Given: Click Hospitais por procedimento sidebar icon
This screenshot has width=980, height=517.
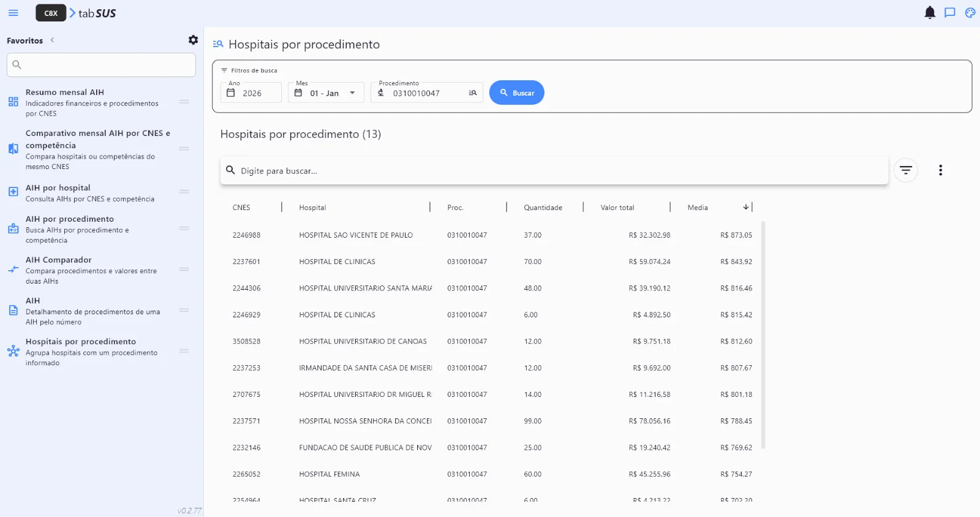Looking at the screenshot, I should [13, 351].
